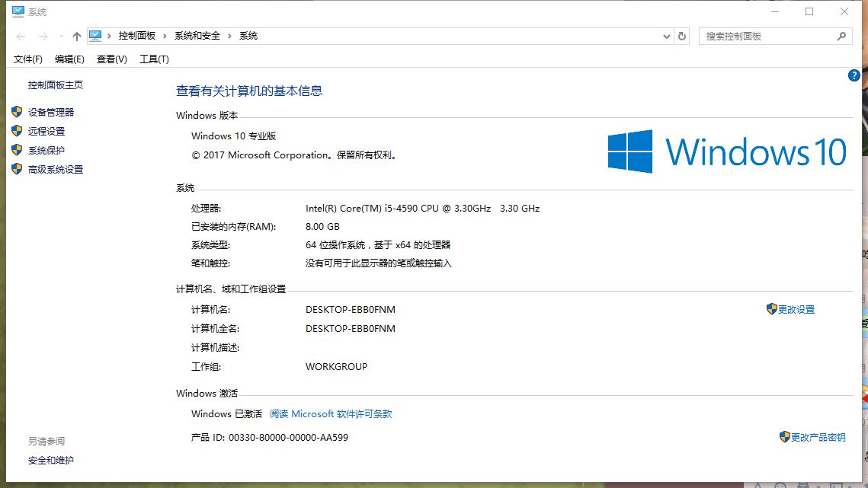The image size is (868, 488).
Task: Open the 查看(V) menu
Action: [112, 59]
